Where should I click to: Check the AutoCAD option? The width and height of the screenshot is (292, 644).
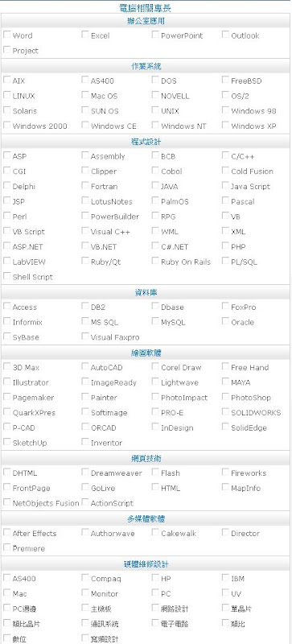(x=85, y=367)
